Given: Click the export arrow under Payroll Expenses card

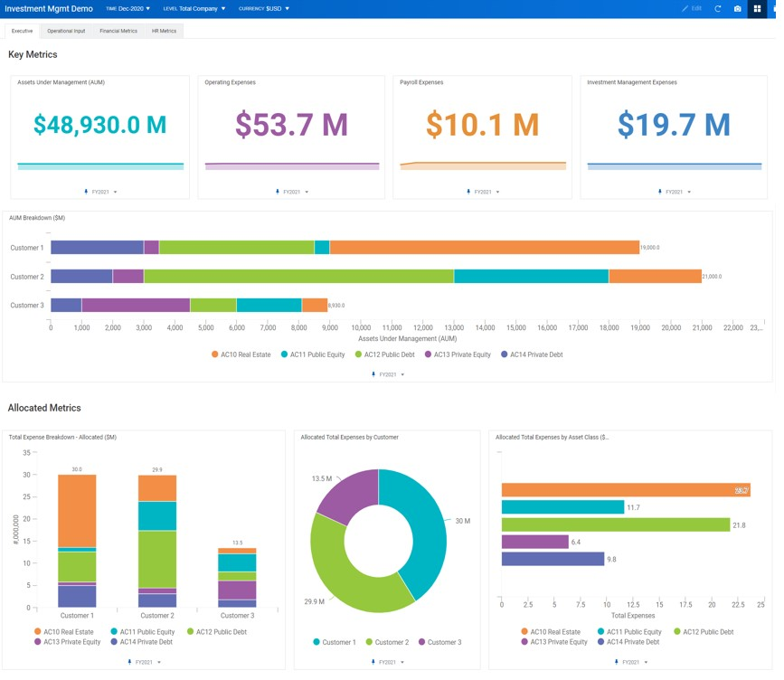Looking at the screenshot, I should tap(467, 191).
